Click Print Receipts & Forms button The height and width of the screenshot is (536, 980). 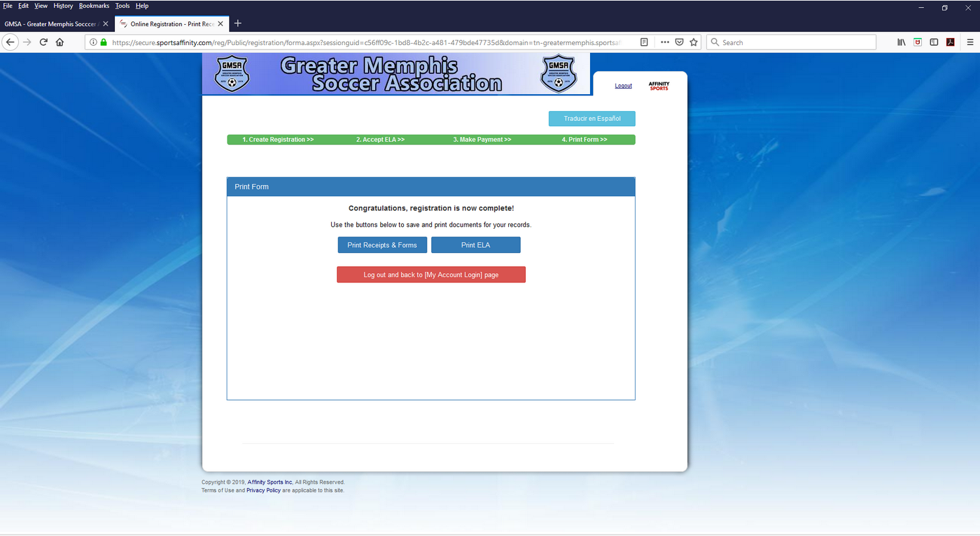[382, 245]
